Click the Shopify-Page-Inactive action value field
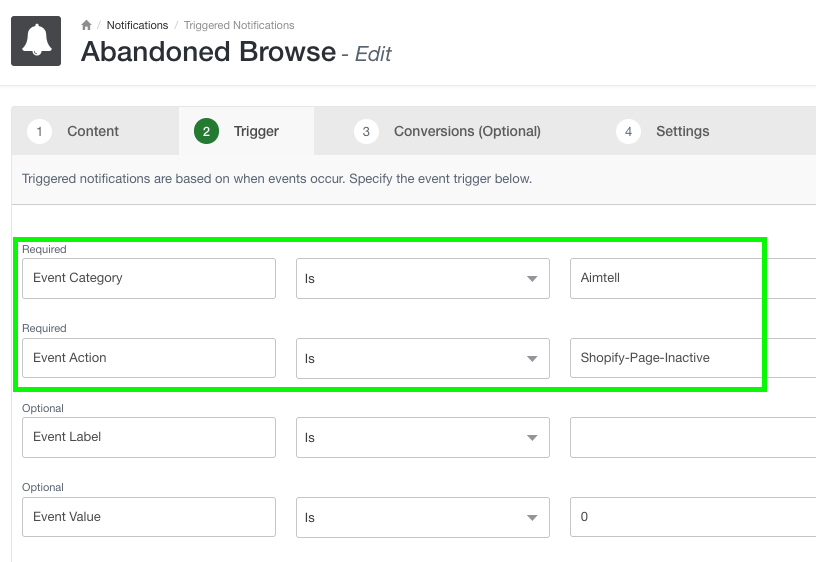Viewport: 816px width, 562px height. pos(692,358)
